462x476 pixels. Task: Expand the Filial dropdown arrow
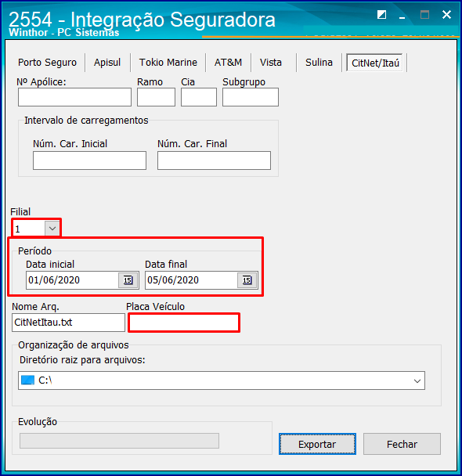[x=52, y=229]
